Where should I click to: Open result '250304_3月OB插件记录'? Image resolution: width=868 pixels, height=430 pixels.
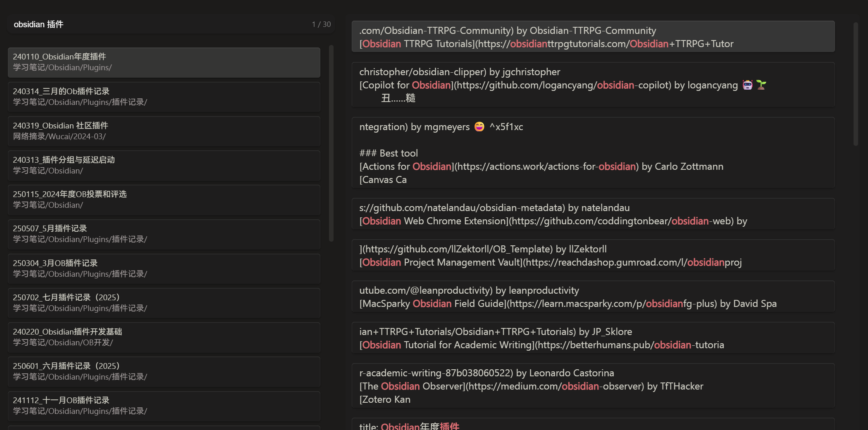click(164, 268)
